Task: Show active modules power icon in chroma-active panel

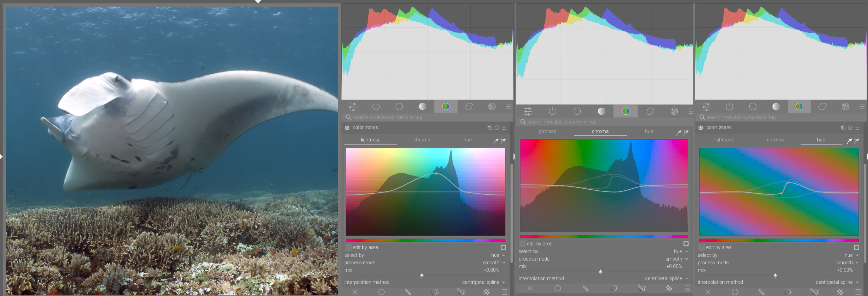Action: point(553,111)
